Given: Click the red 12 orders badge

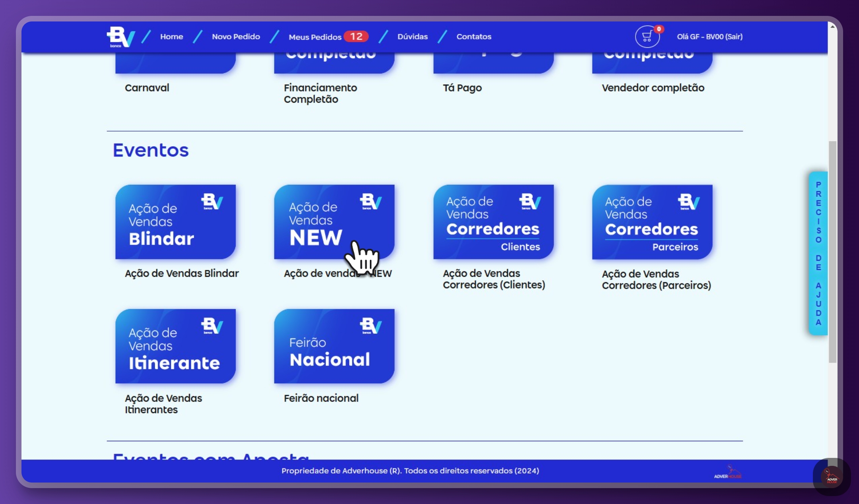Looking at the screenshot, I should (x=356, y=37).
